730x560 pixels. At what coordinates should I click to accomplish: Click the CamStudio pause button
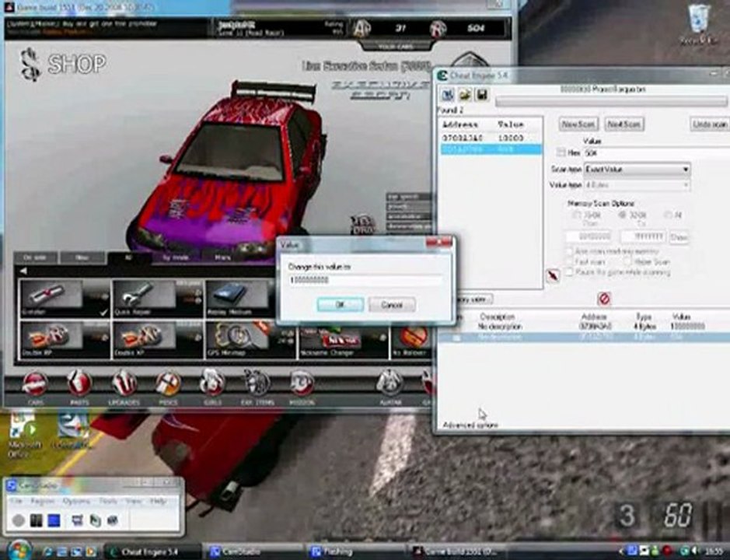pyautogui.click(x=36, y=520)
